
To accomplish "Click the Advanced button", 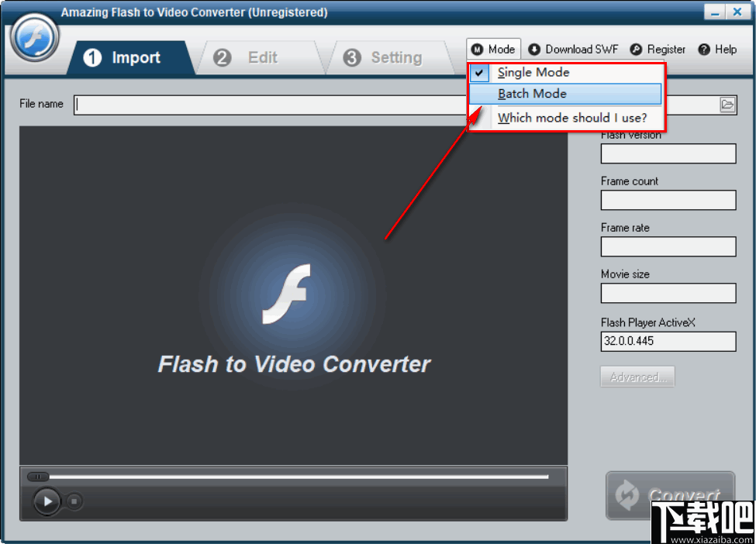I will tap(637, 376).
